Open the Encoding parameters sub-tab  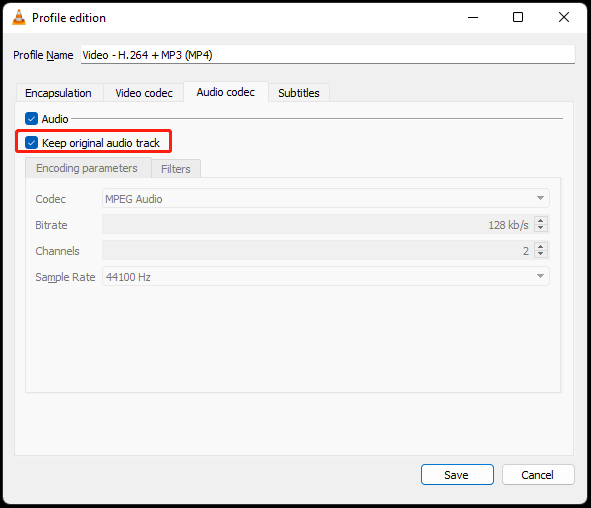(x=87, y=168)
